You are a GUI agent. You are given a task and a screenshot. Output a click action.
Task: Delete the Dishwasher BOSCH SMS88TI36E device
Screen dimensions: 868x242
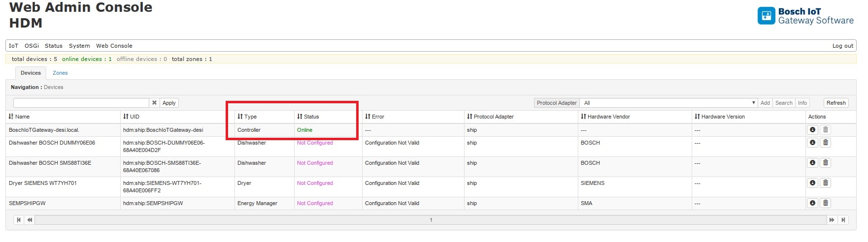pyautogui.click(x=826, y=163)
